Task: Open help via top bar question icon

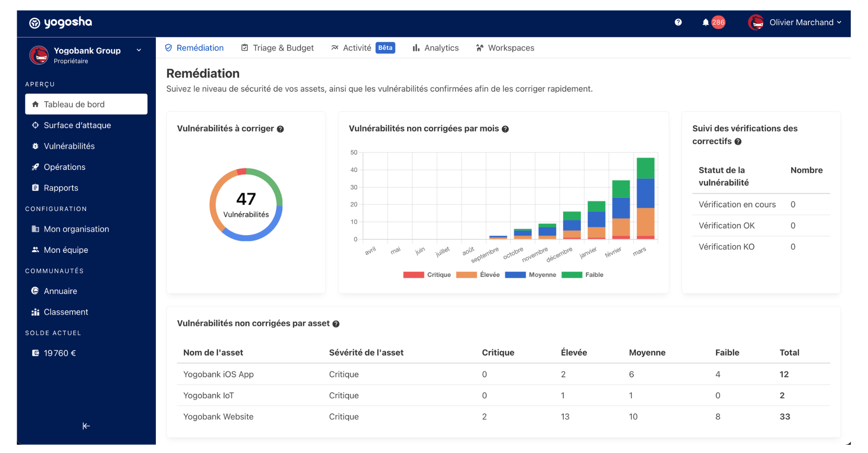Action: tap(678, 22)
